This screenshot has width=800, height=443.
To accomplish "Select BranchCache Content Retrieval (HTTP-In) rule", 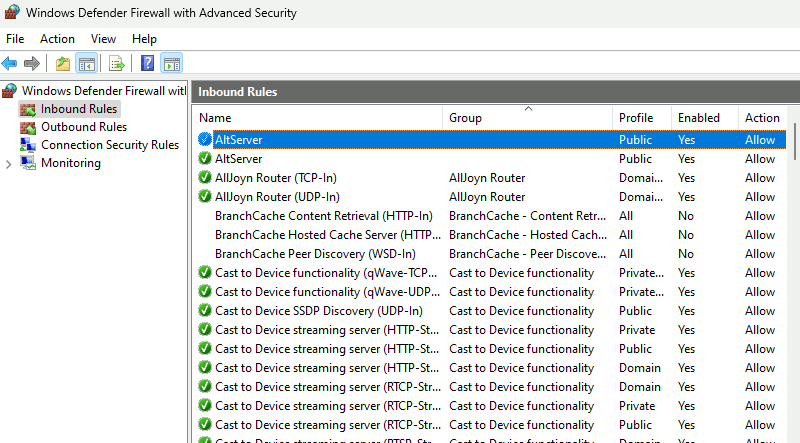I will click(x=324, y=216).
